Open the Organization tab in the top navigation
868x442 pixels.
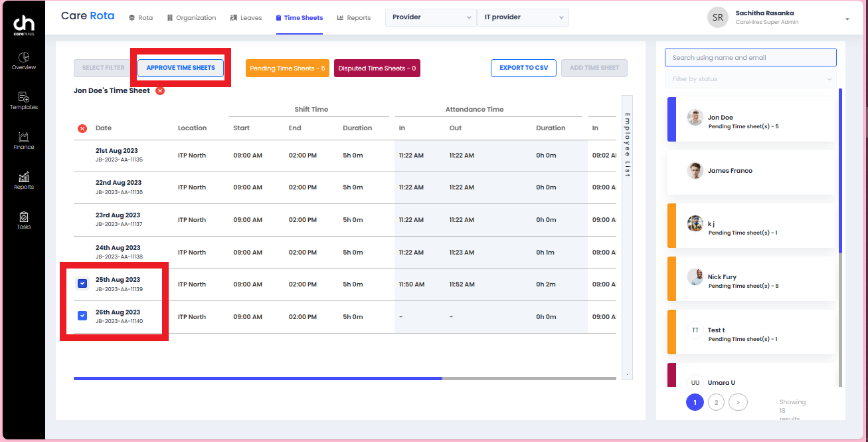[x=191, y=17]
